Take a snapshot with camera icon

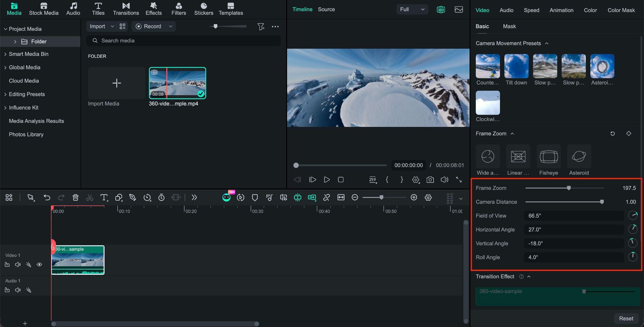430,180
